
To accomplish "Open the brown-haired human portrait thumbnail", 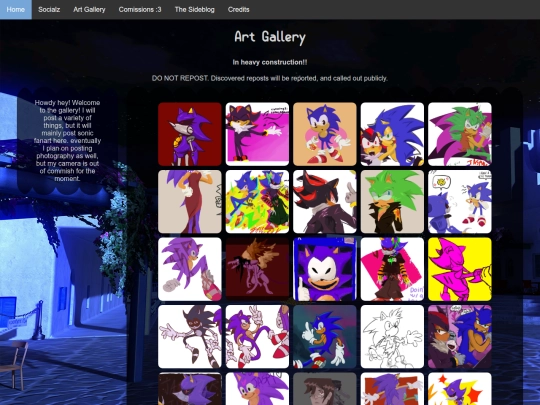I will tap(325, 388).
